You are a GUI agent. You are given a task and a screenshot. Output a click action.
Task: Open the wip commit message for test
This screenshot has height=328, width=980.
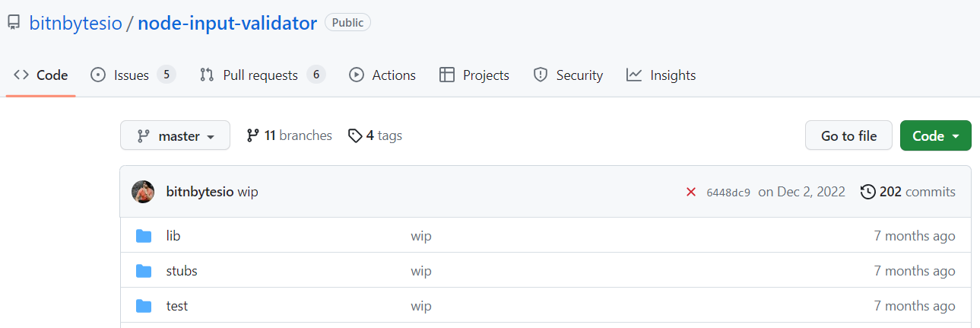coord(421,306)
